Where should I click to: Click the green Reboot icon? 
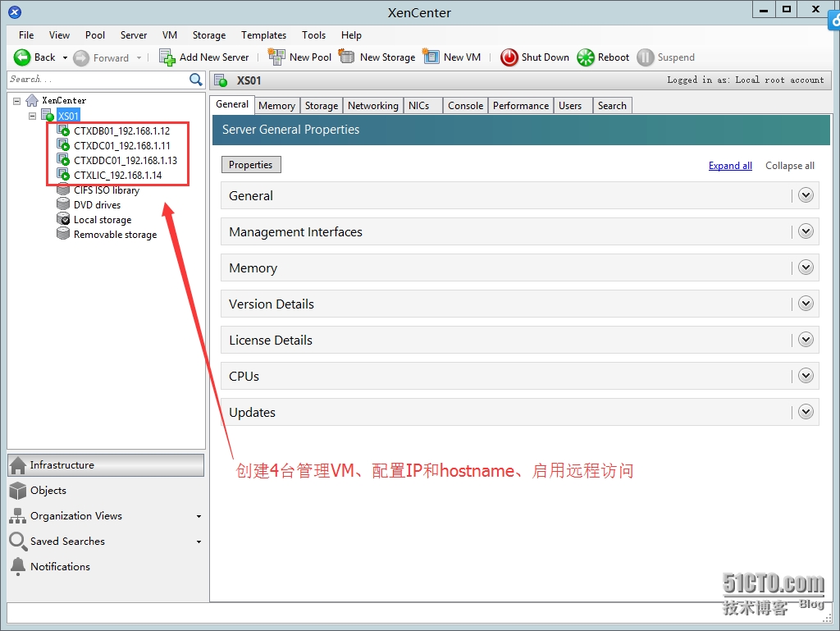click(586, 57)
